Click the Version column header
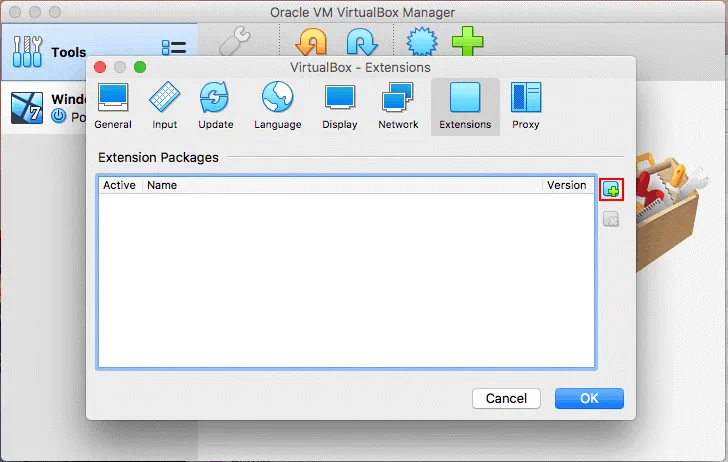Screen dimensions: 728x462 pos(566,185)
